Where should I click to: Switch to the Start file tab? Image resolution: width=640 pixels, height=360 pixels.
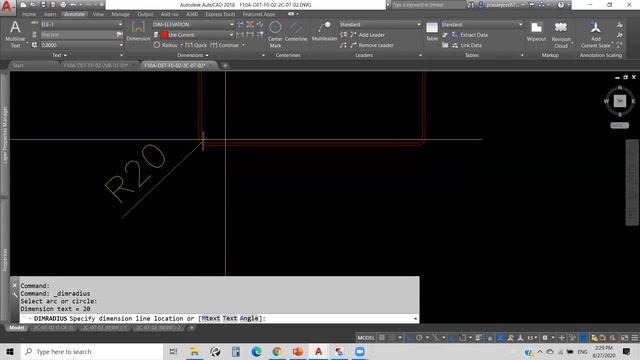coord(18,65)
